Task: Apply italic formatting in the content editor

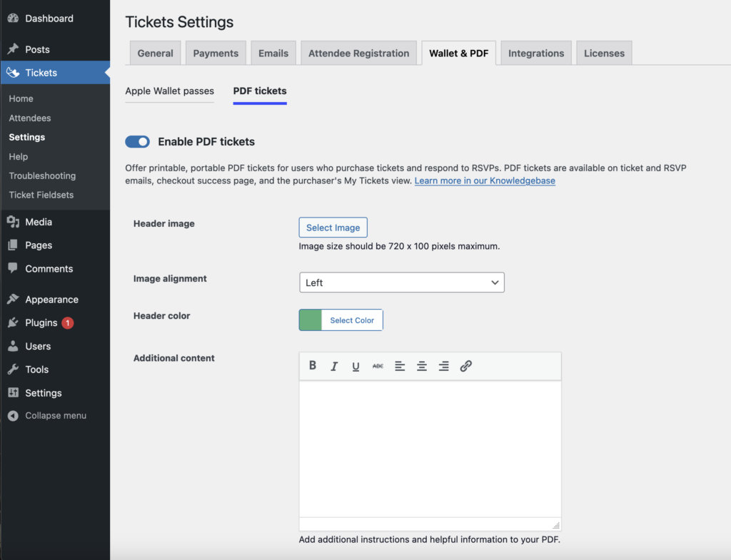Action: (x=334, y=366)
